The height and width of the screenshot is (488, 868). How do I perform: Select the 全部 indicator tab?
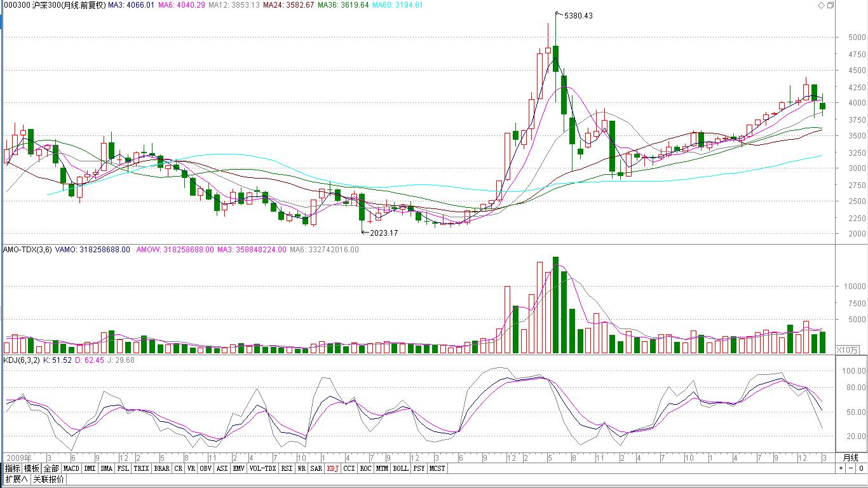coord(51,468)
